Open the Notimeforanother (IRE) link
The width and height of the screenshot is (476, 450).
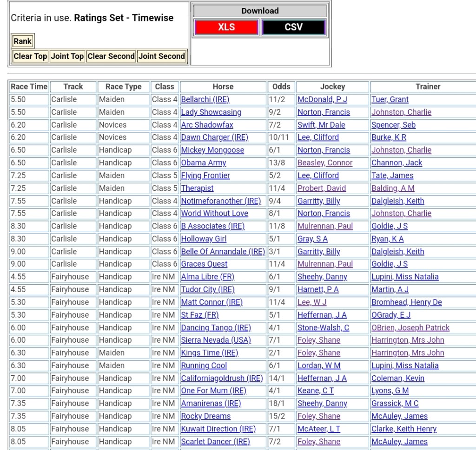[x=221, y=201]
